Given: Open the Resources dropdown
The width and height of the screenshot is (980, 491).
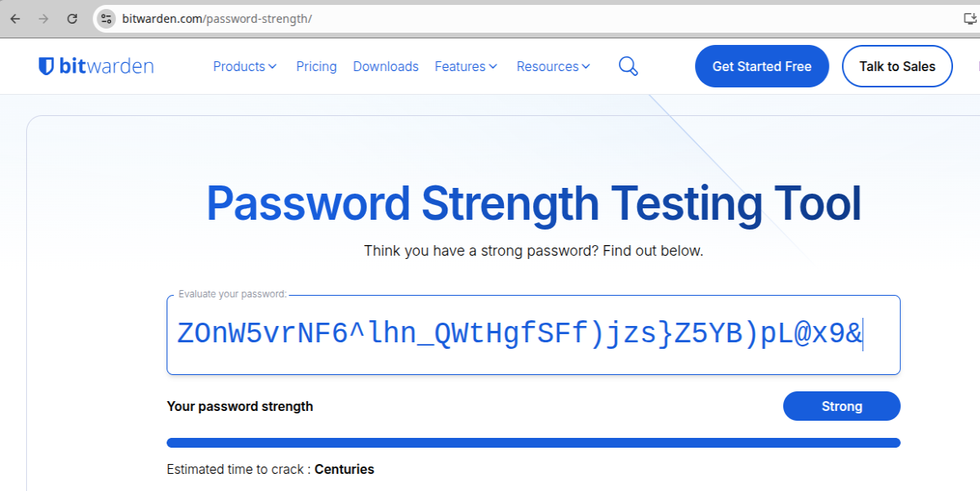Looking at the screenshot, I should [554, 66].
